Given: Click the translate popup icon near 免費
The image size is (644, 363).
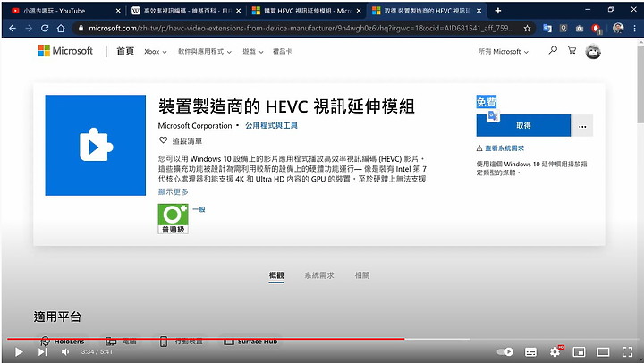Looking at the screenshot, I should pyautogui.click(x=493, y=116).
